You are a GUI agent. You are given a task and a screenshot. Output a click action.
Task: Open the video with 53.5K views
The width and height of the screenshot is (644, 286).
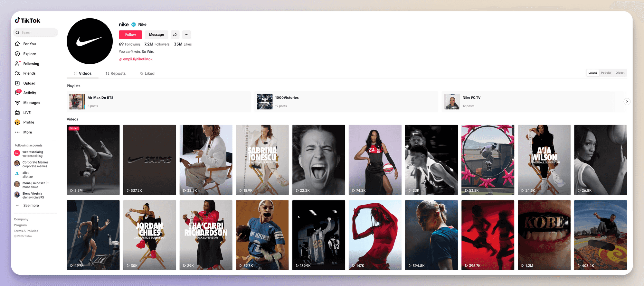tap(488, 160)
